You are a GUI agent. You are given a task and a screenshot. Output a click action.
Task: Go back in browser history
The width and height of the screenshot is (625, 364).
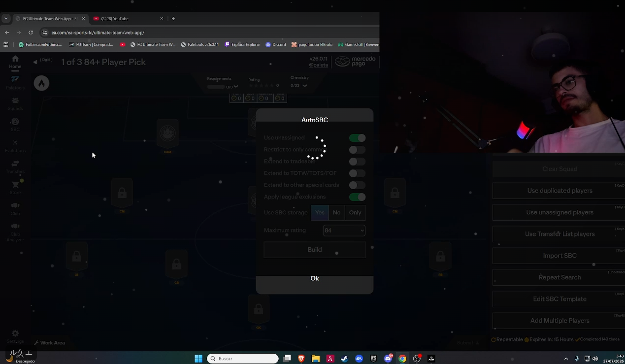coord(6,33)
